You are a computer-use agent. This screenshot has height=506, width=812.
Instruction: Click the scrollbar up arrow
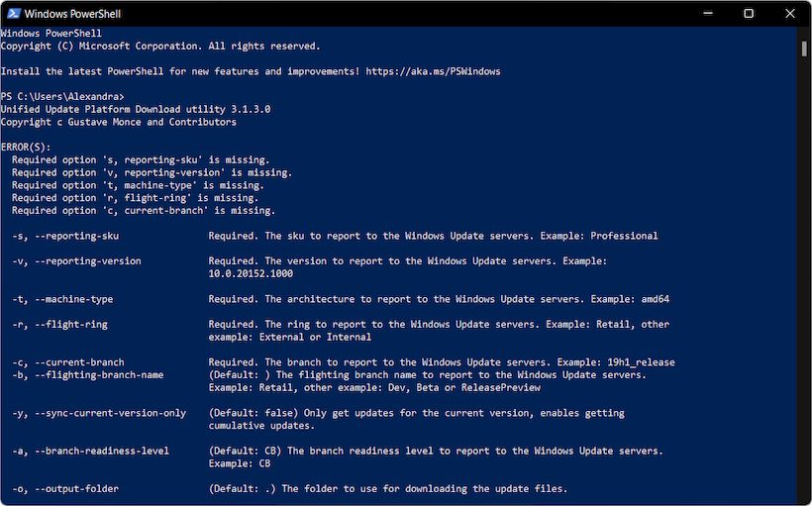click(x=804, y=33)
